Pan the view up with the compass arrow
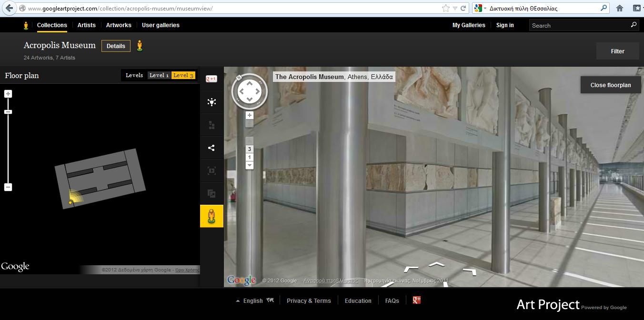The image size is (644, 320). point(249,84)
